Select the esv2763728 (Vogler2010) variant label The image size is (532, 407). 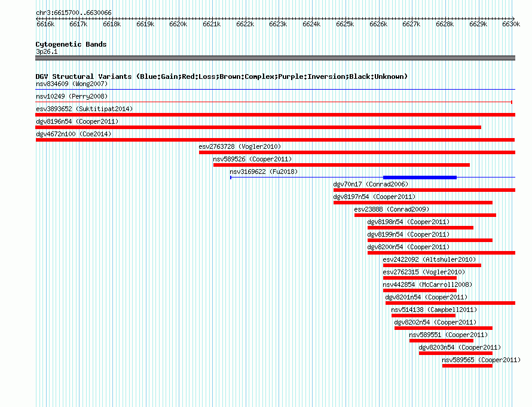point(240,146)
